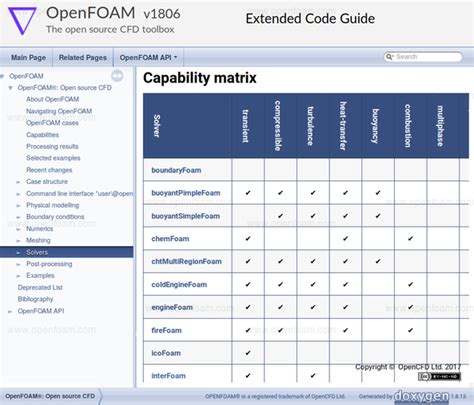This screenshot has height=405, width=474.
Task: Open the buoyantPimpleFoam solver link
Action: point(186,193)
